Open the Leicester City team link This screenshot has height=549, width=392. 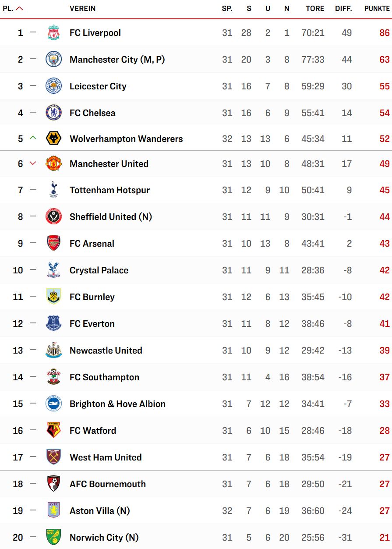point(98,86)
